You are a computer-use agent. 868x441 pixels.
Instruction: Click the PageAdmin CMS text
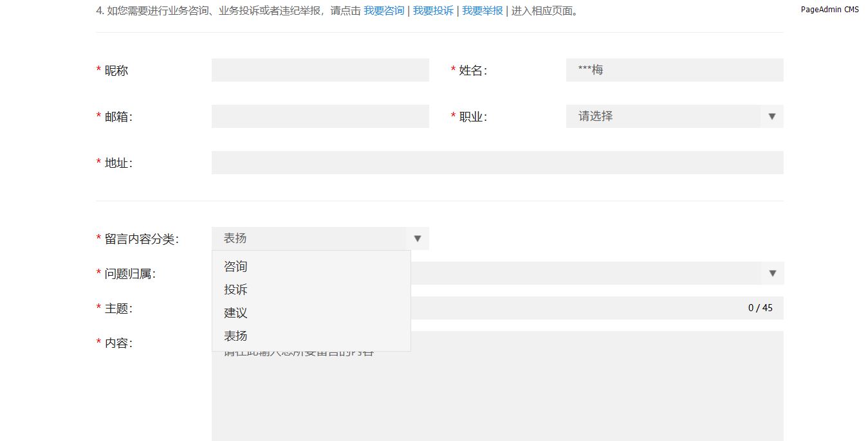point(829,10)
